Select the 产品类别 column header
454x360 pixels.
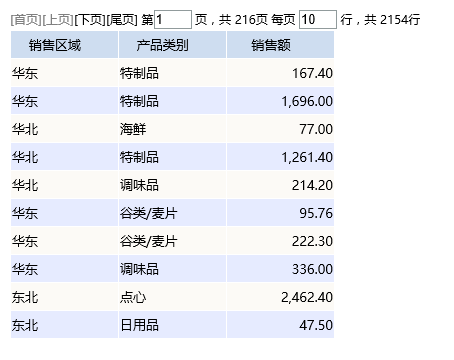coord(172,45)
